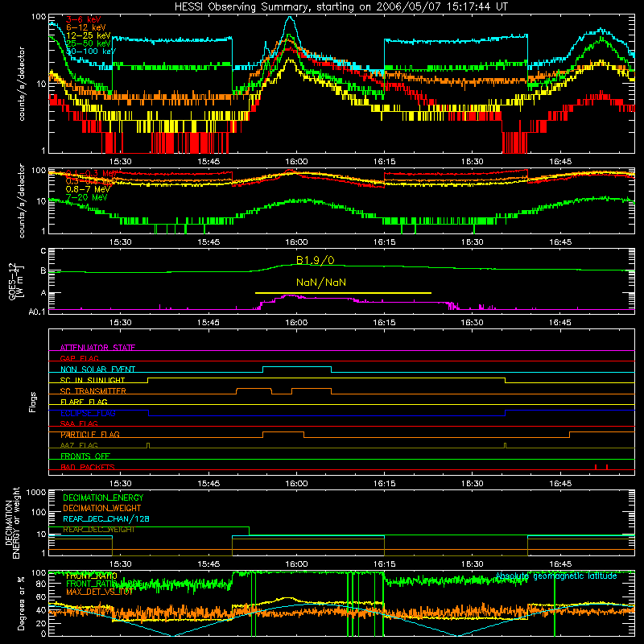Select the 50-100 keV legend label
Image resolution: width=644 pixels, height=644 pixels.
(x=90, y=51)
